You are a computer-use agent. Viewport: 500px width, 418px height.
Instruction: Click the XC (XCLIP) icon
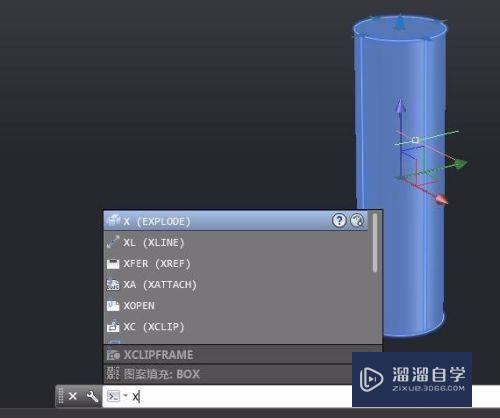point(113,327)
